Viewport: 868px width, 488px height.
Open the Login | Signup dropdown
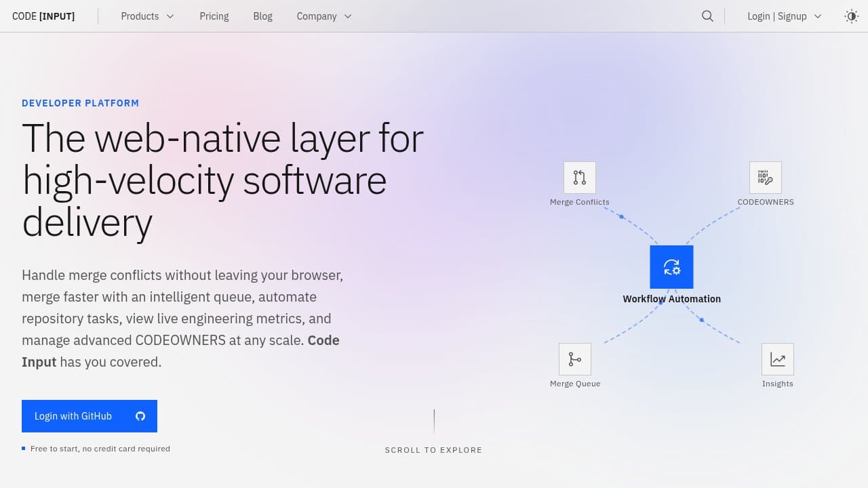pos(785,16)
